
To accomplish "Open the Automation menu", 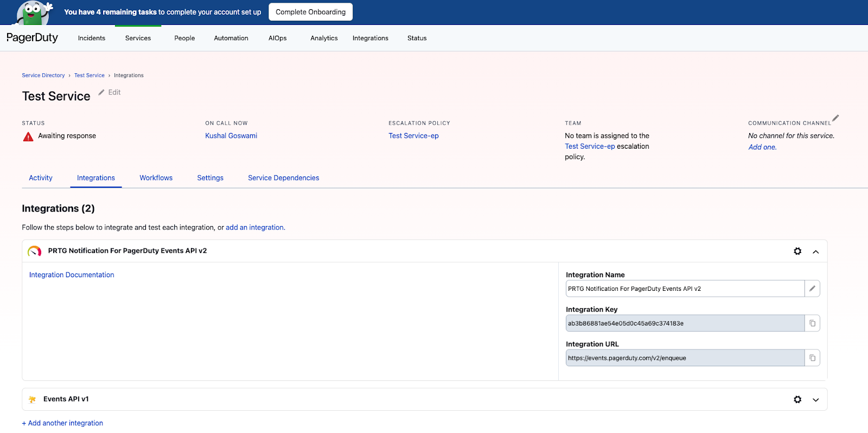I will tap(231, 38).
